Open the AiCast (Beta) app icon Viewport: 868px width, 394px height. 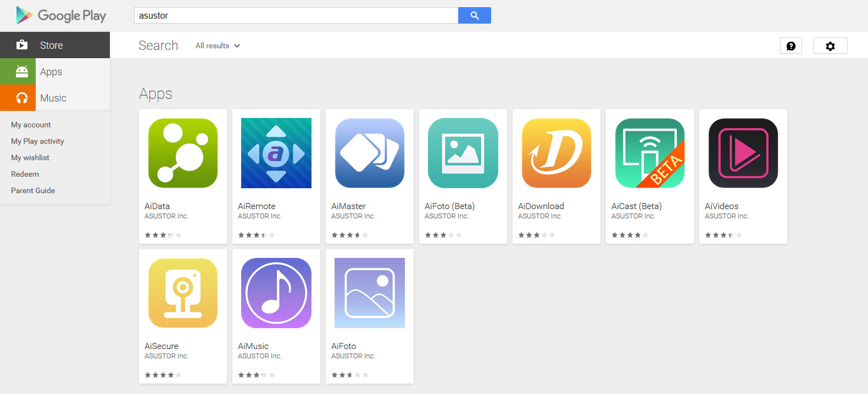(650, 153)
